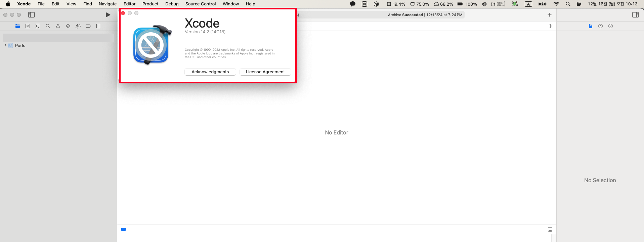Open the File menu
This screenshot has height=242, width=644.
[x=41, y=4]
